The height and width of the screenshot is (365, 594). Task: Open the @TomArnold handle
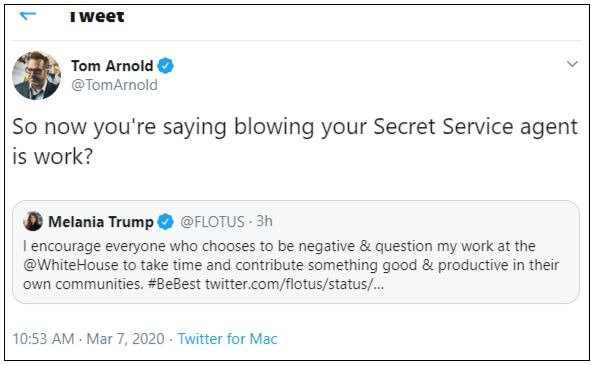[114, 85]
